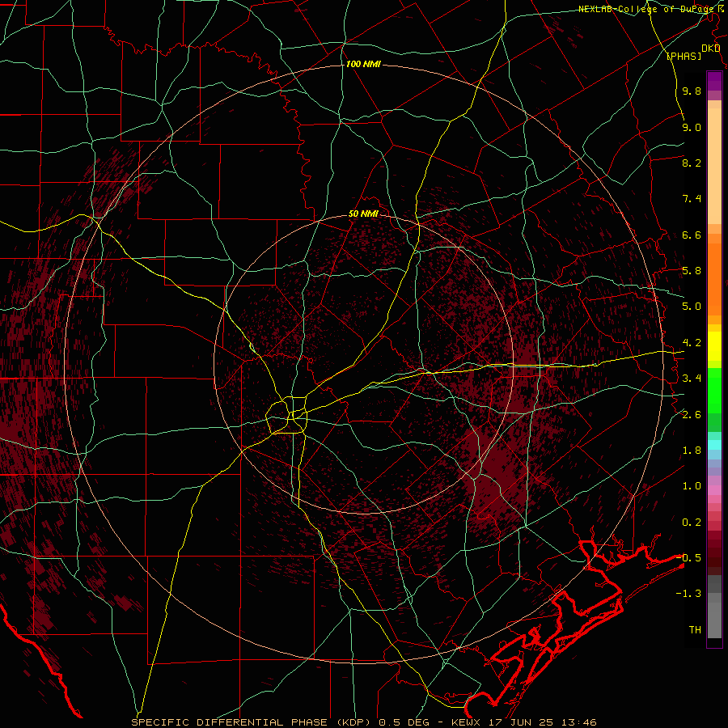Click the 0.2 value on the color scale

tap(692, 523)
